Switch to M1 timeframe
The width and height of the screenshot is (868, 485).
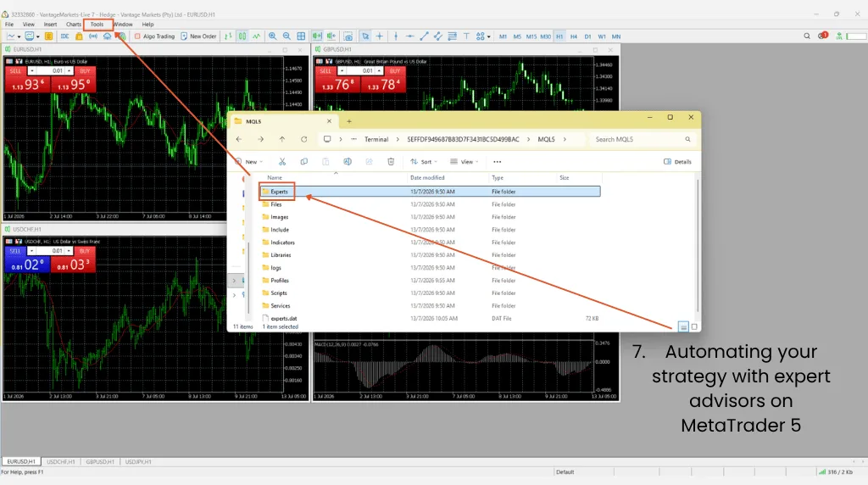[503, 36]
